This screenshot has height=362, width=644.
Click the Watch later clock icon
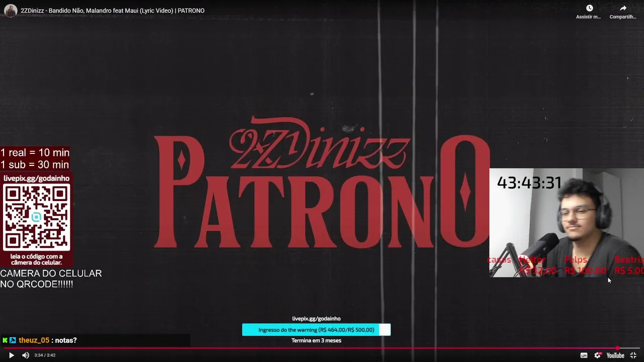click(589, 8)
